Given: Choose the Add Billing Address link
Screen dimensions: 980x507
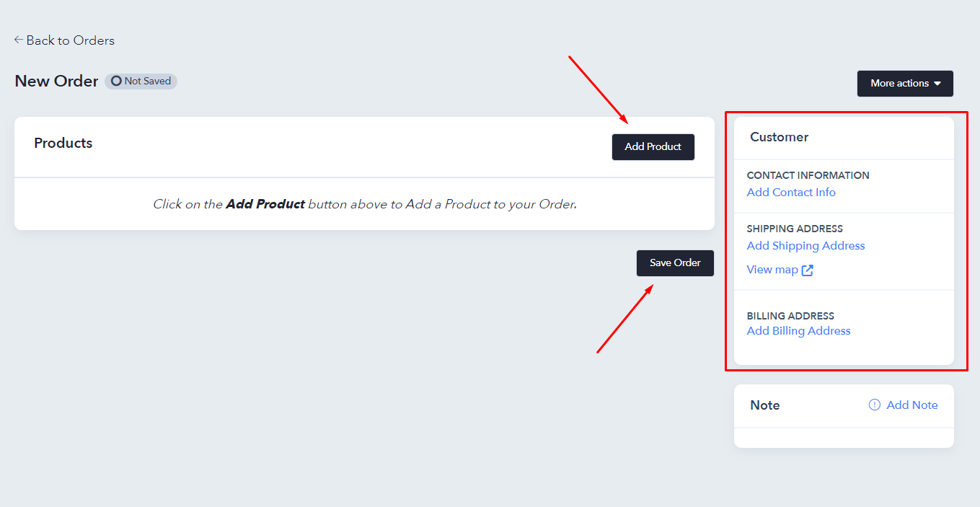Looking at the screenshot, I should (x=798, y=330).
